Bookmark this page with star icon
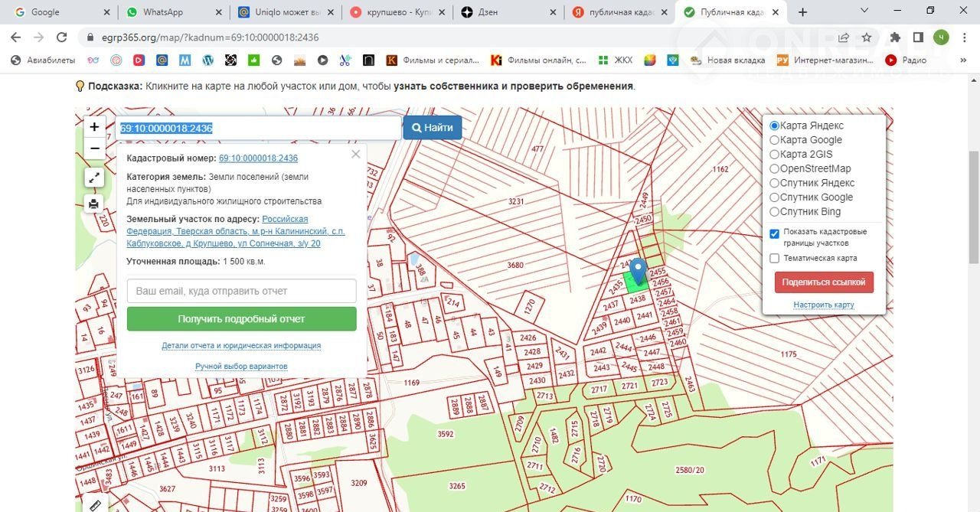The width and height of the screenshot is (980, 512). click(867, 38)
